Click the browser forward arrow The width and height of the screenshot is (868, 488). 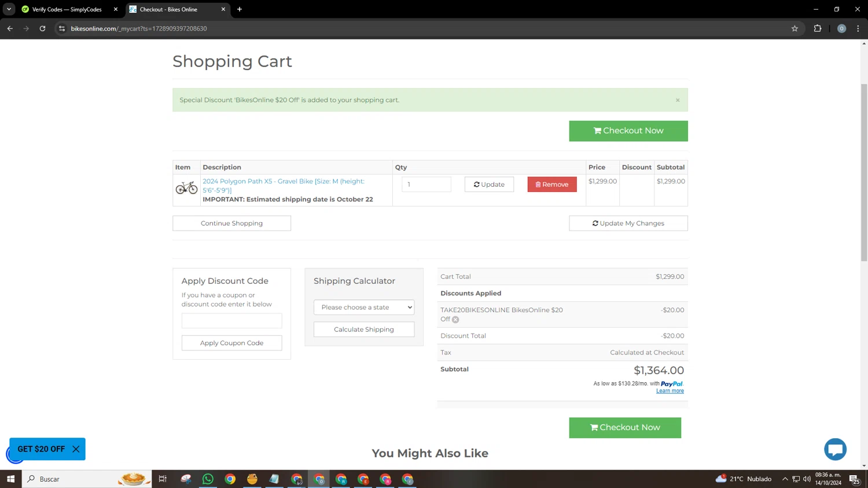(x=26, y=28)
